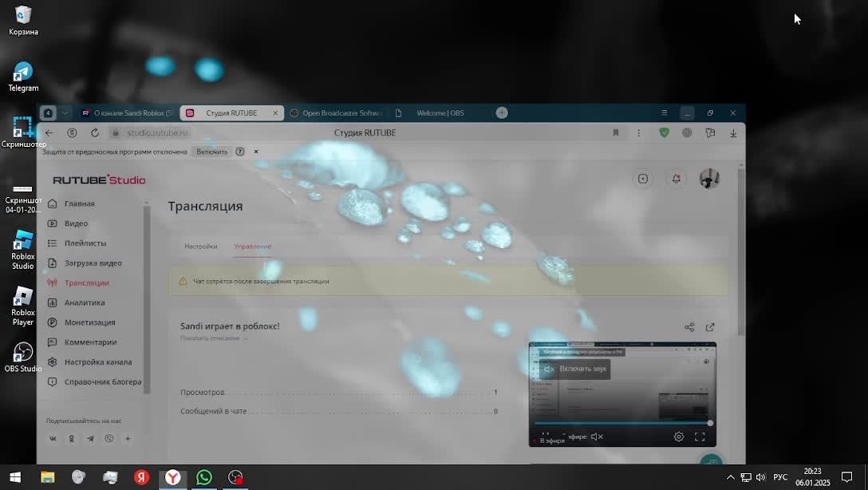868x490 pixels.
Task: Open a new browser tab
Action: pyautogui.click(x=502, y=113)
